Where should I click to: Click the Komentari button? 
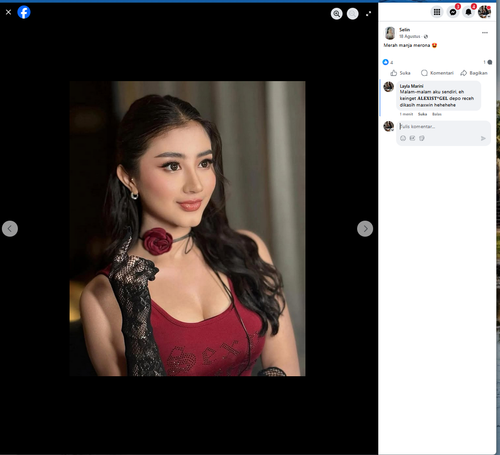tap(437, 73)
